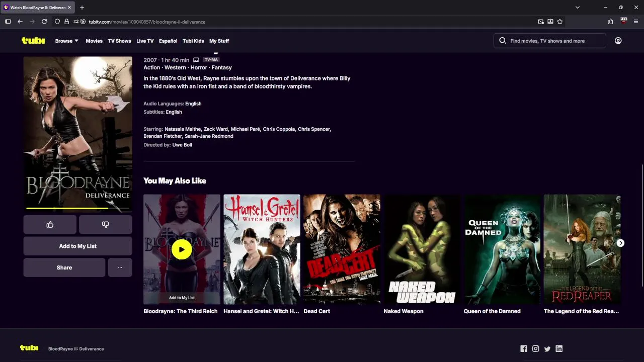Open the more options ellipsis button
Viewport: 644px width, 362px height.
click(x=120, y=267)
